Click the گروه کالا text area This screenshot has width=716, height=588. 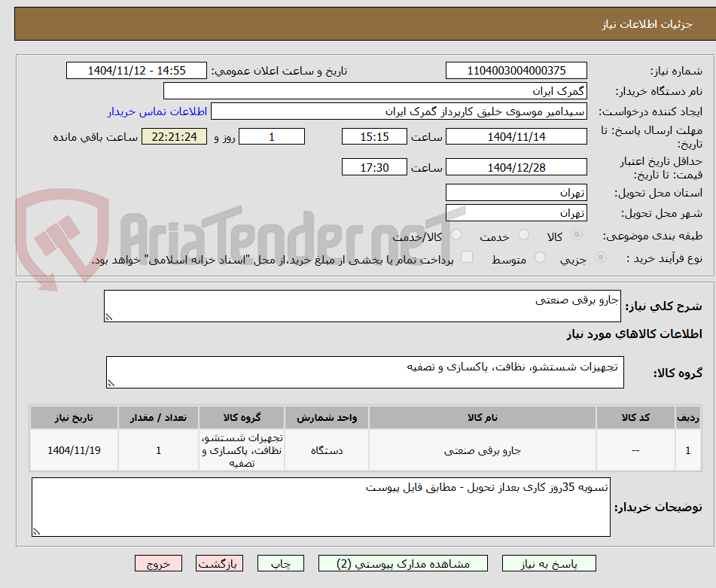(365, 372)
